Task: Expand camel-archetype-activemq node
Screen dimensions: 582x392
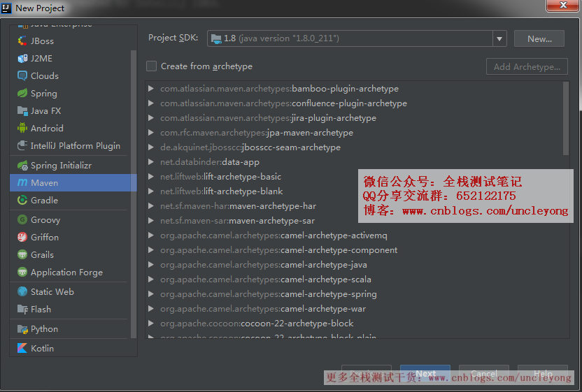Action: [x=150, y=235]
